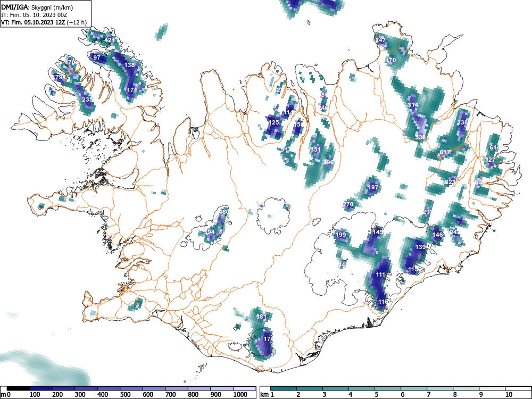The width and height of the screenshot is (532, 399).
Task: Select the 5–6 km legend color segment
Action: click(x=388, y=388)
